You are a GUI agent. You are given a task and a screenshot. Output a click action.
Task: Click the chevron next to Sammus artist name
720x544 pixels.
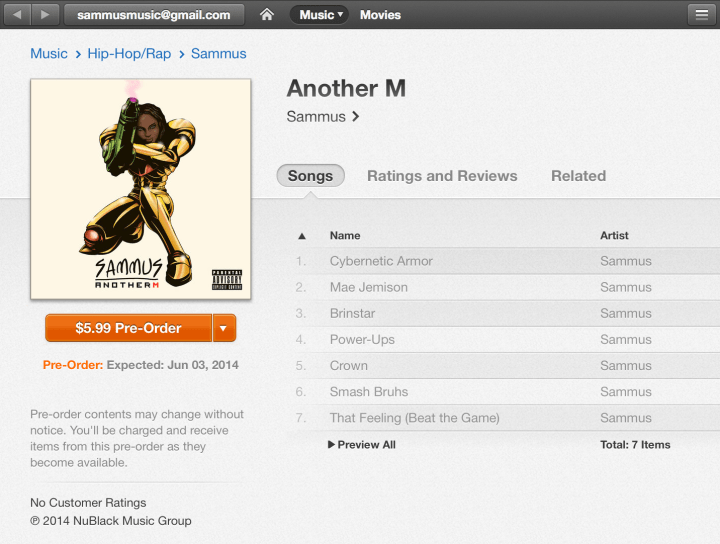(355, 117)
